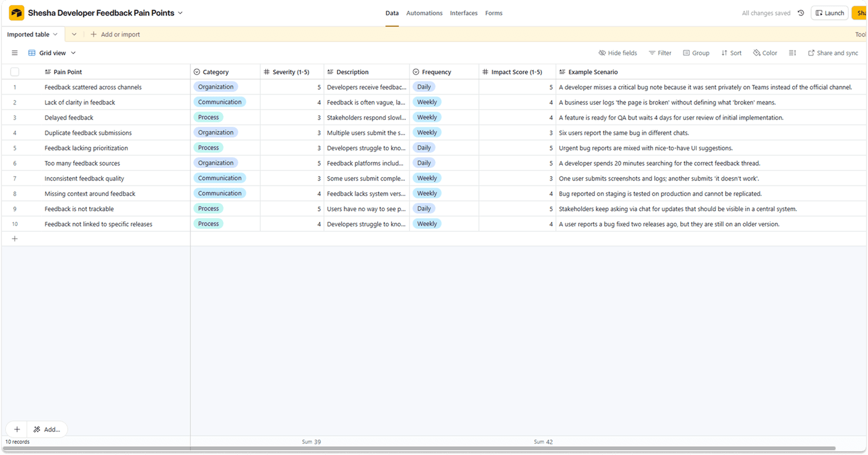The width and height of the screenshot is (868, 455).
Task: Click 'Urgent bug reports are mixed' scenario cell
Action: coord(711,148)
